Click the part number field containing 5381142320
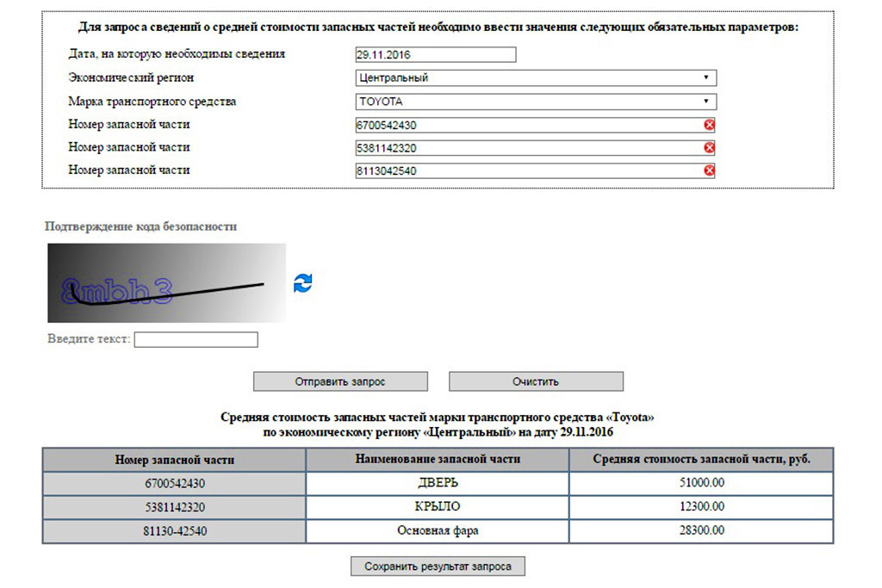The height and width of the screenshot is (588, 882). tap(527, 147)
